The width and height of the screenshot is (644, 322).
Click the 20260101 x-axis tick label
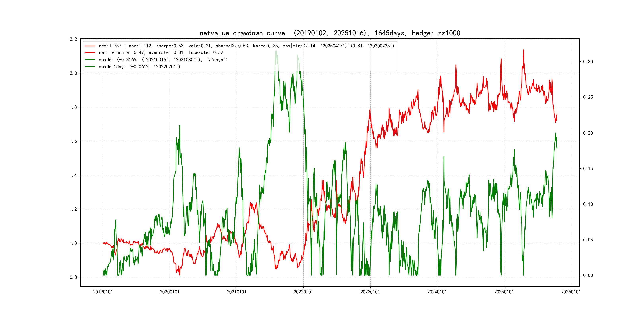point(571,292)
